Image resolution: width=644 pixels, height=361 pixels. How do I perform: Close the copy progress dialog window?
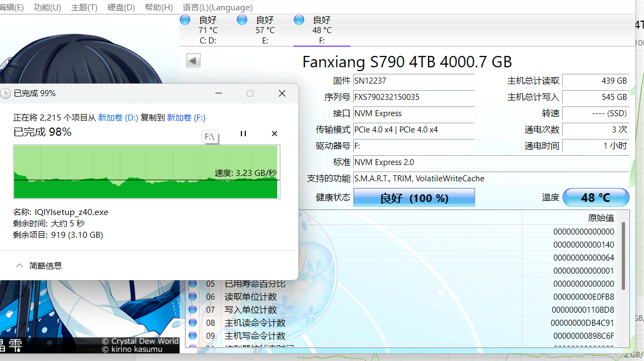tap(282, 93)
